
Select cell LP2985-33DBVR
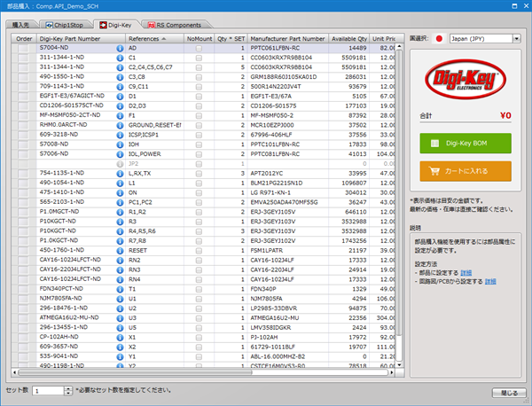tap(288, 308)
